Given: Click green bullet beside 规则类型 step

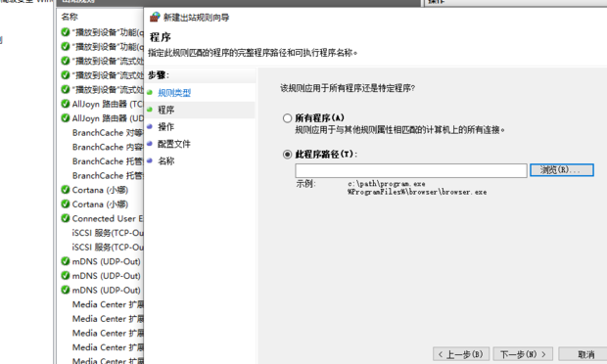Looking at the screenshot, I should (150, 92).
